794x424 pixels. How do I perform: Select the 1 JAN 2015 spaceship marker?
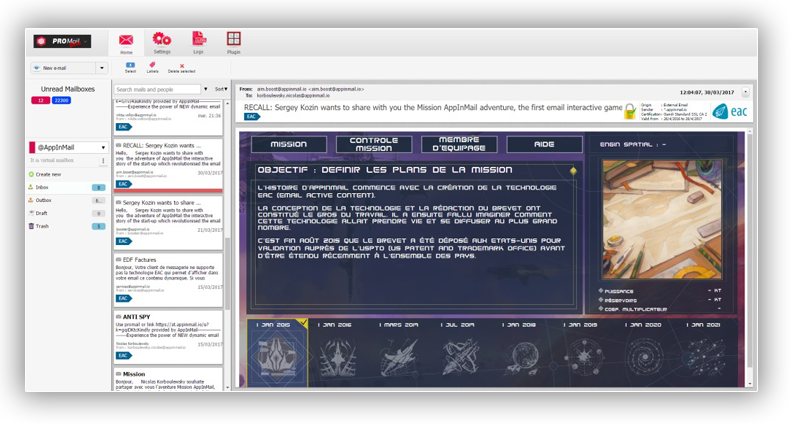[277, 353]
